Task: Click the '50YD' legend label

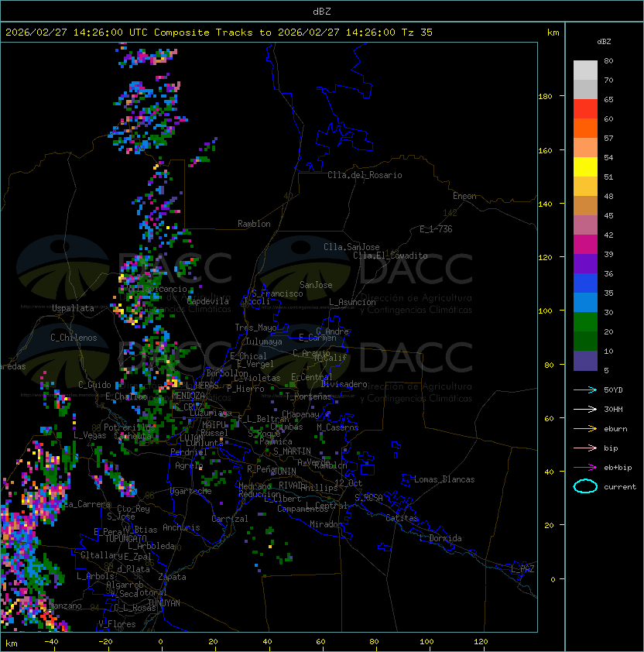Action: point(613,389)
